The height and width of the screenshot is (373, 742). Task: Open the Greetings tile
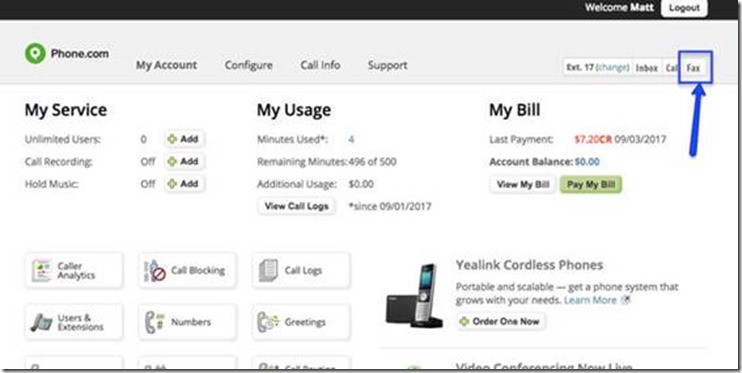tap(301, 322)
